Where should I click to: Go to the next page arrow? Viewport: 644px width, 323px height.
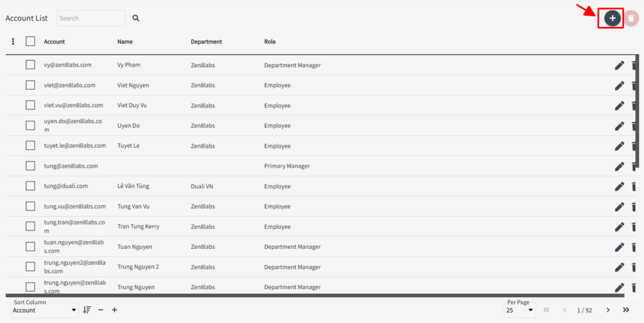point(608,310)
